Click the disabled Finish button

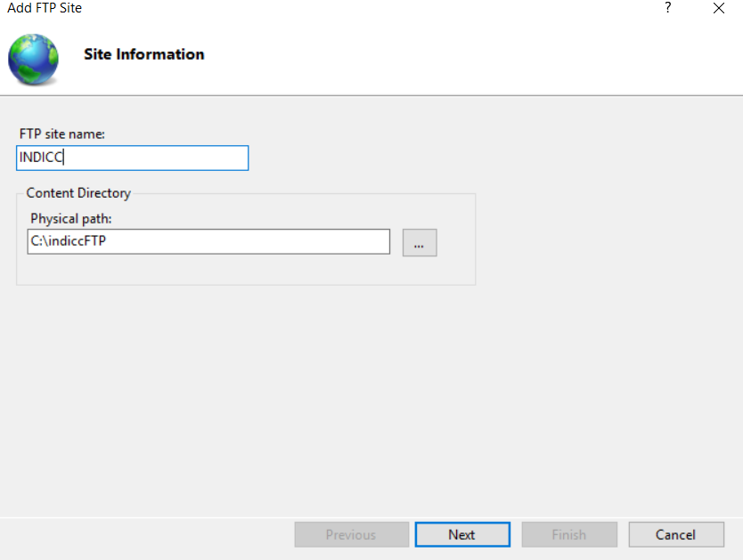click(x=568, y=534)
